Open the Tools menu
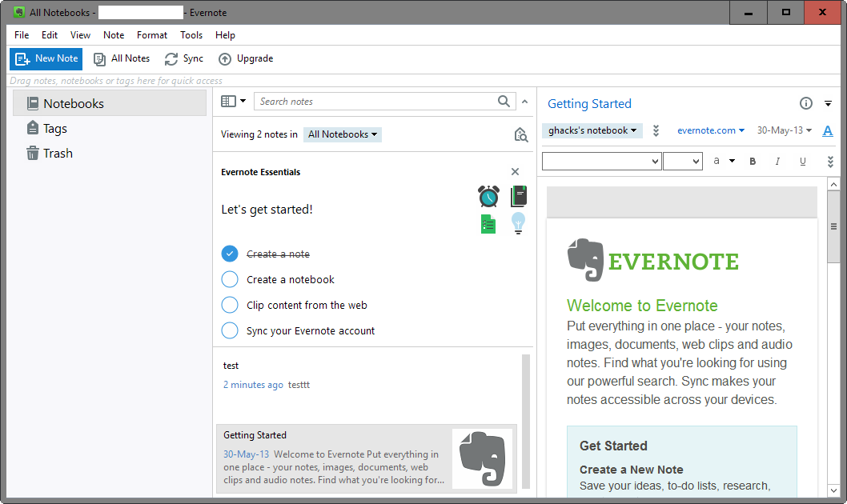Viewport: 847px width, 504px height. (x=191, y=35)
